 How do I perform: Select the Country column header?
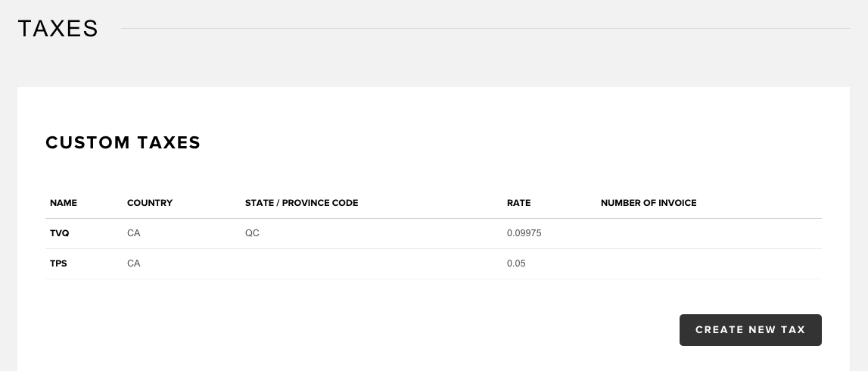150,203
